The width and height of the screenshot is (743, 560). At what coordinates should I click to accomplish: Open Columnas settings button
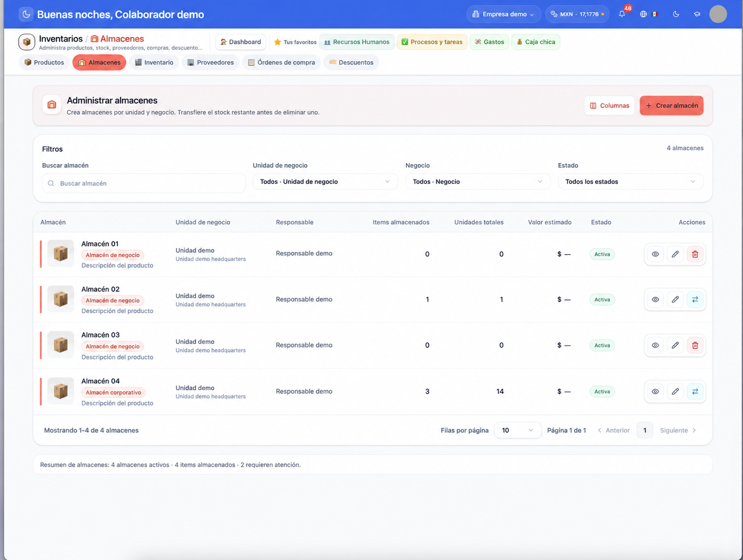(609, 105)
